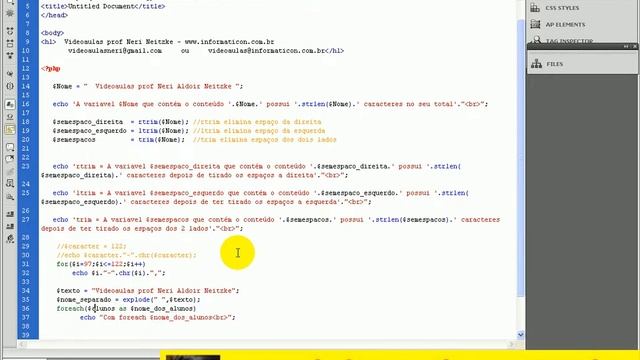640x360 pixels.
Task: Select line number 36 in the gutter
Action: coord(25,309)
